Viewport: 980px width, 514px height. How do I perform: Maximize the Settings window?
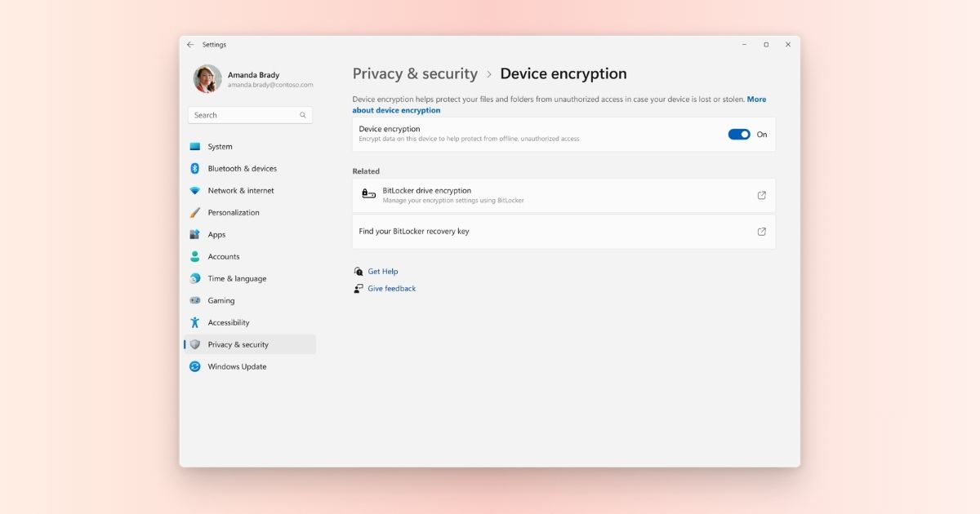pyautogui.click(x=766, y=45)
